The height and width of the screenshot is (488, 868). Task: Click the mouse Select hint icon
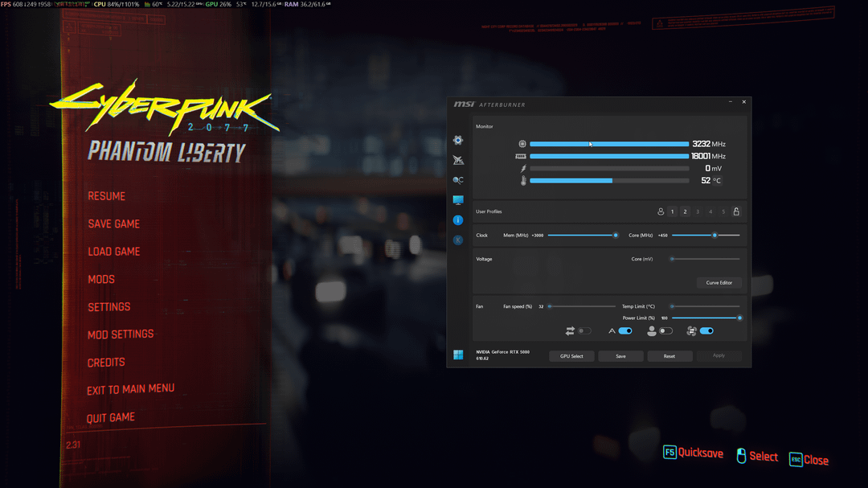(x=741, y=456)
